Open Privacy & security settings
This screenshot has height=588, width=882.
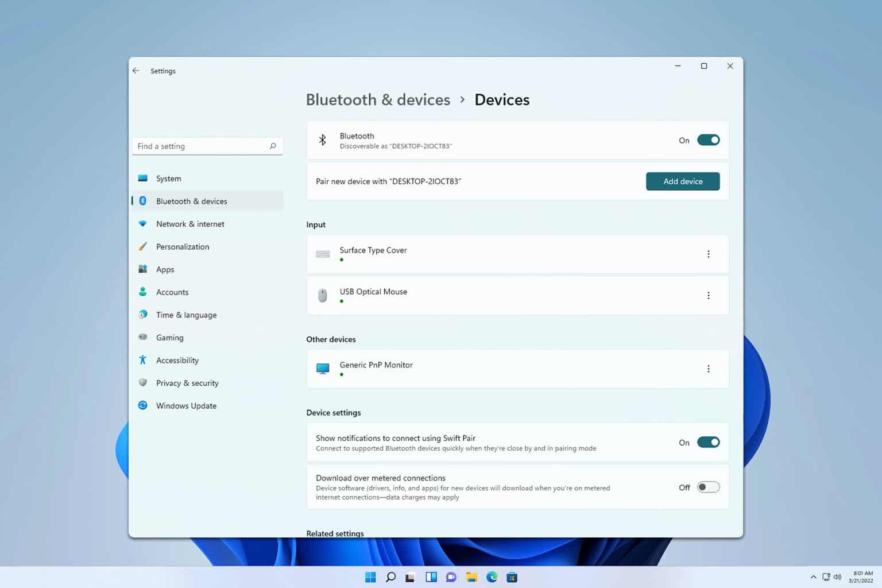tap(207, 383)
